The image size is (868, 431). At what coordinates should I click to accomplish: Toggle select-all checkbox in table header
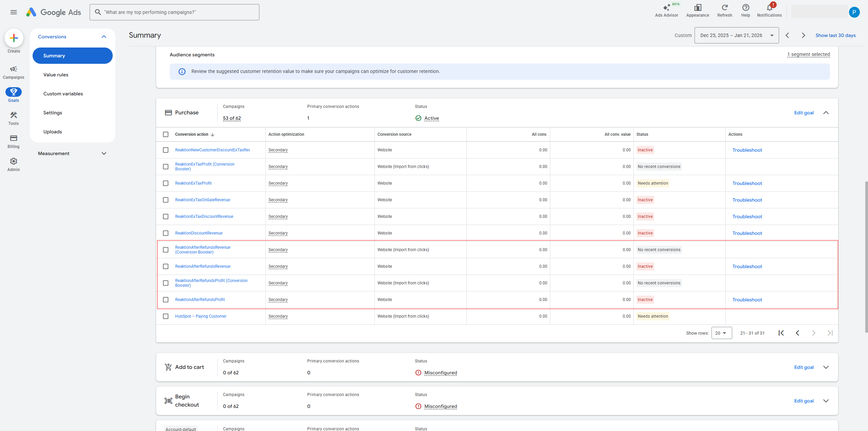pos(166,134)
